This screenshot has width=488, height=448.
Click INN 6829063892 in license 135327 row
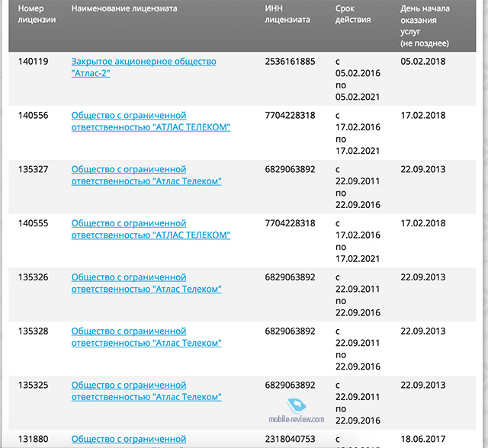[290, 169]
